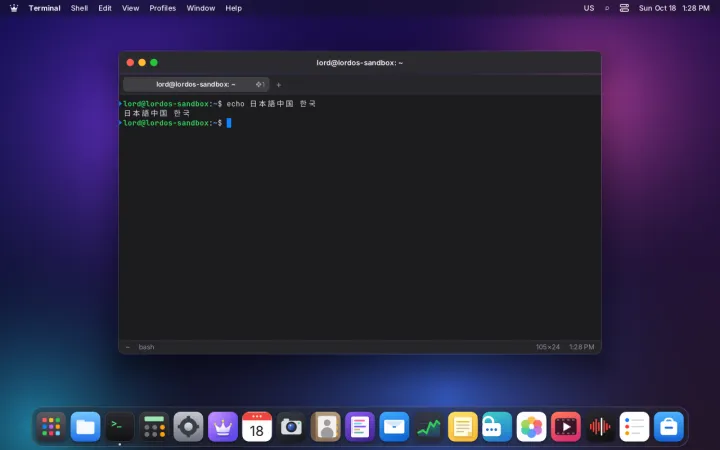Open the Reminders list icon in the dock

(x=634, y=427)
